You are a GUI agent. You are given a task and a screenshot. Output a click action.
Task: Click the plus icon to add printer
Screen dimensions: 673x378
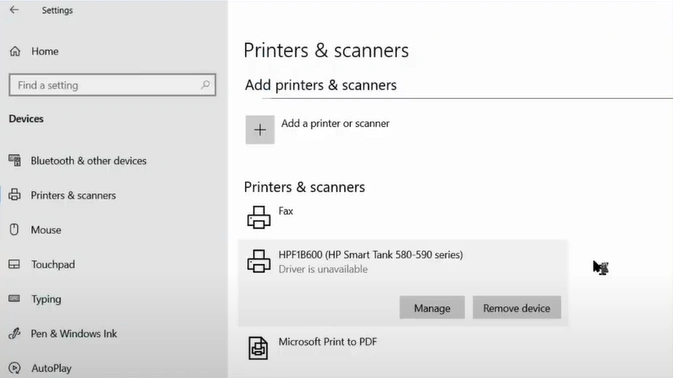pos(260,130)
